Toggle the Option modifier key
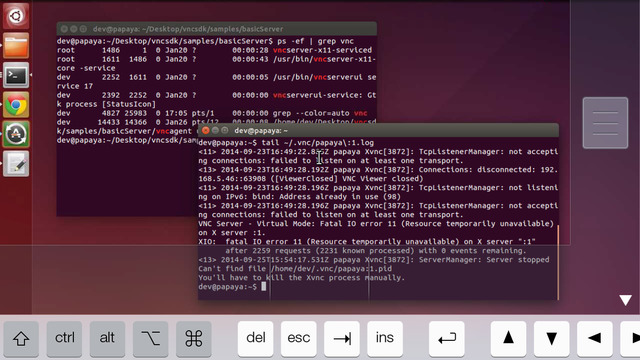This screenshot has width=640, height=360. point(151,338)
